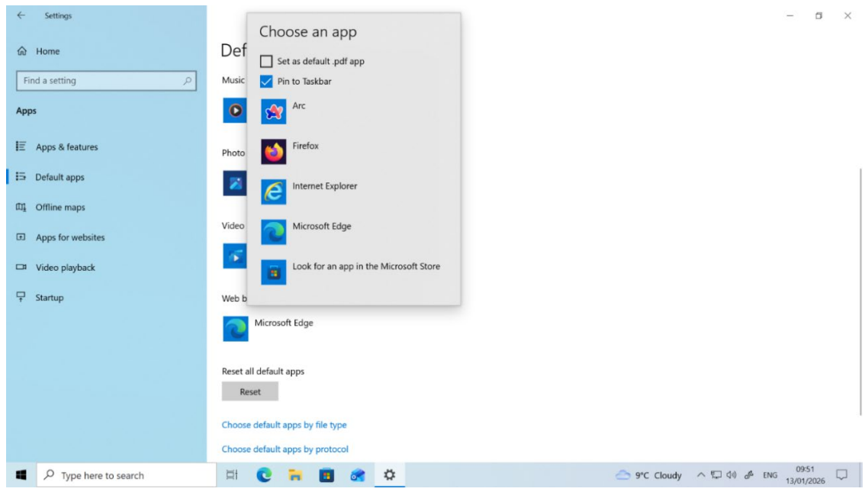Image resolution: width=868 pixels, height=495 pixels.
Task: Open the volume control in tray
Action: [731, 475]
